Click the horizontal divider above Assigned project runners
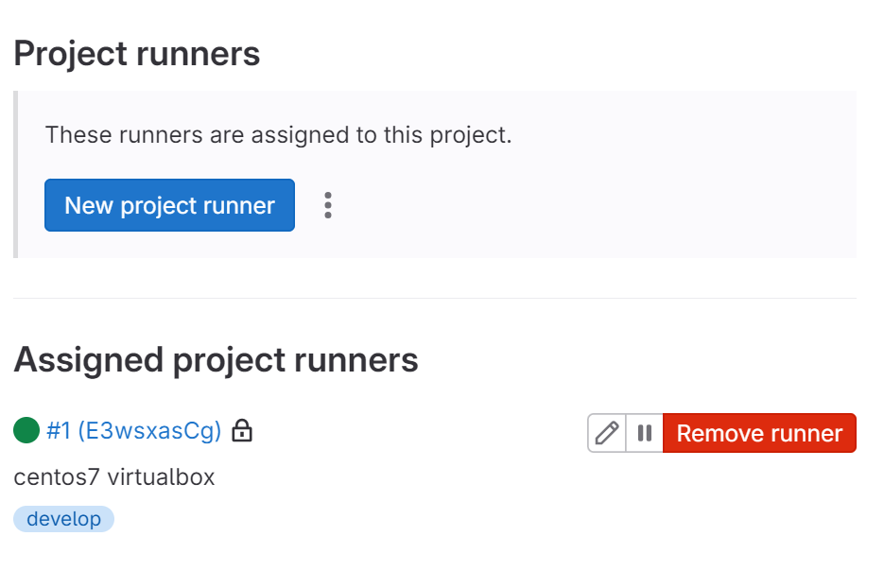The image size is (884, 588). pos(435,299)
